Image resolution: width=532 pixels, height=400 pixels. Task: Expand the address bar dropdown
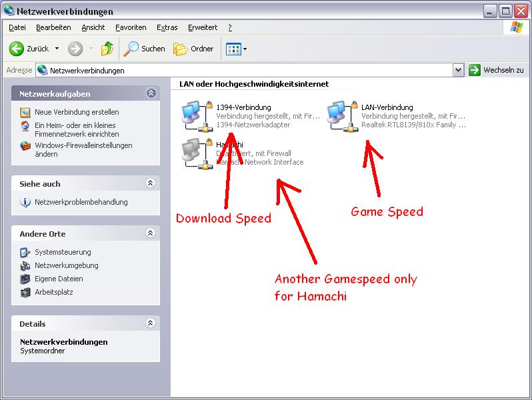458,70
